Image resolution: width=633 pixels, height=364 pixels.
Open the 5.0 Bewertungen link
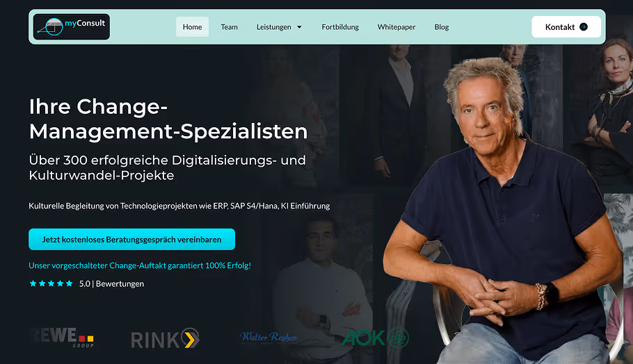(x=111, y=284)
